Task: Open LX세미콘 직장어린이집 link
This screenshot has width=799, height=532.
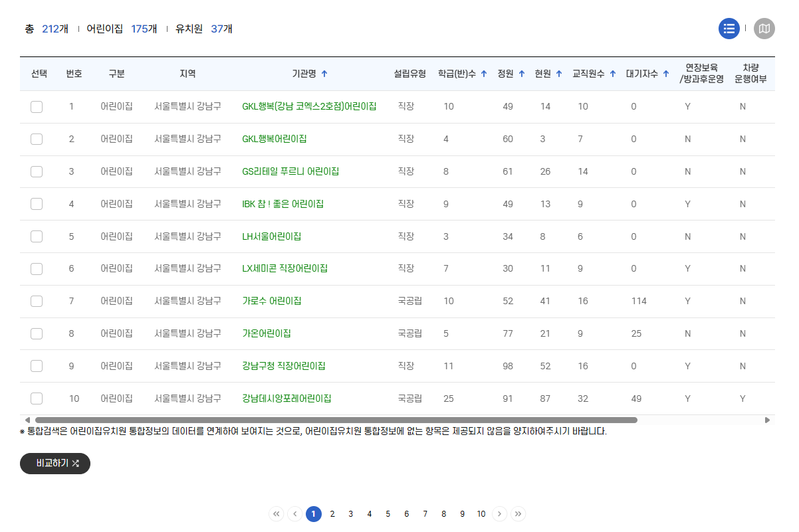Action: [285, 268]
